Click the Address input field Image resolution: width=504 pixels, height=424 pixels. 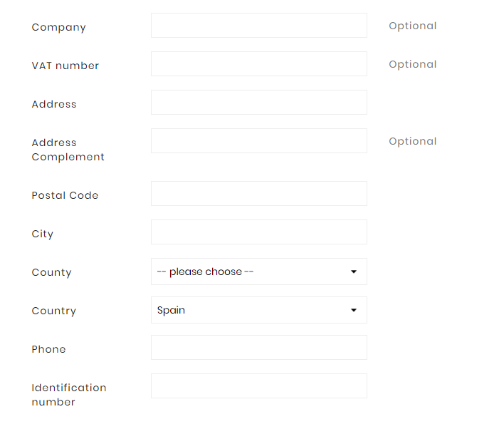pos(258,103)
